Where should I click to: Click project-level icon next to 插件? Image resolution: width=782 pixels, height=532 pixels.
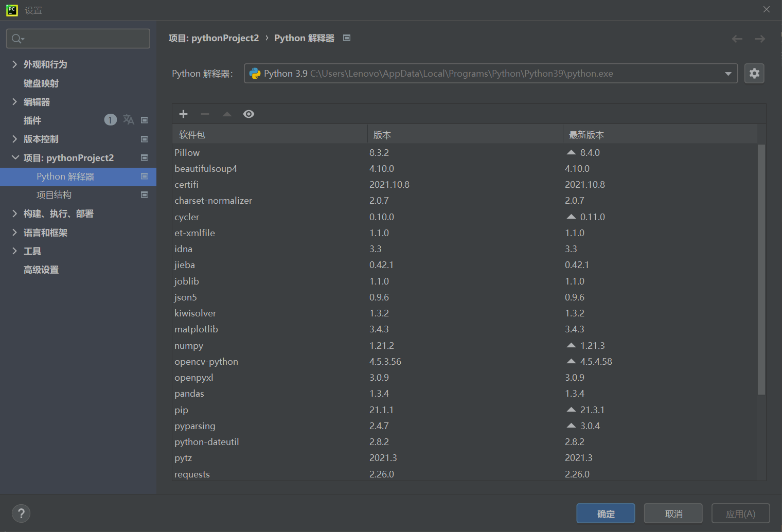point(145,120)
